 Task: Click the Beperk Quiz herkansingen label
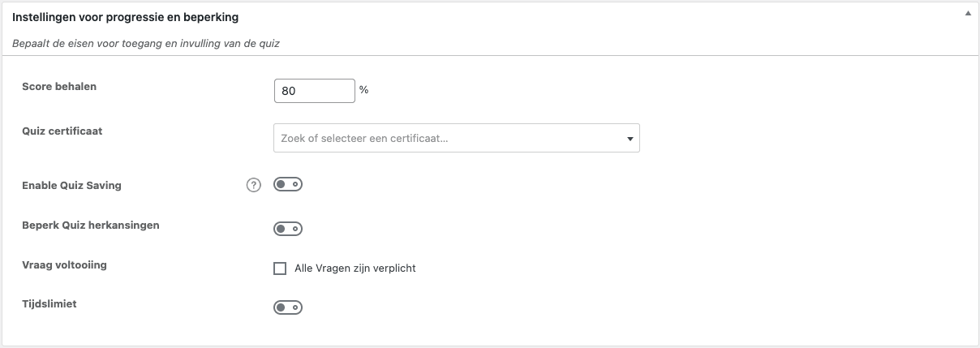click(x=91, y=226)
